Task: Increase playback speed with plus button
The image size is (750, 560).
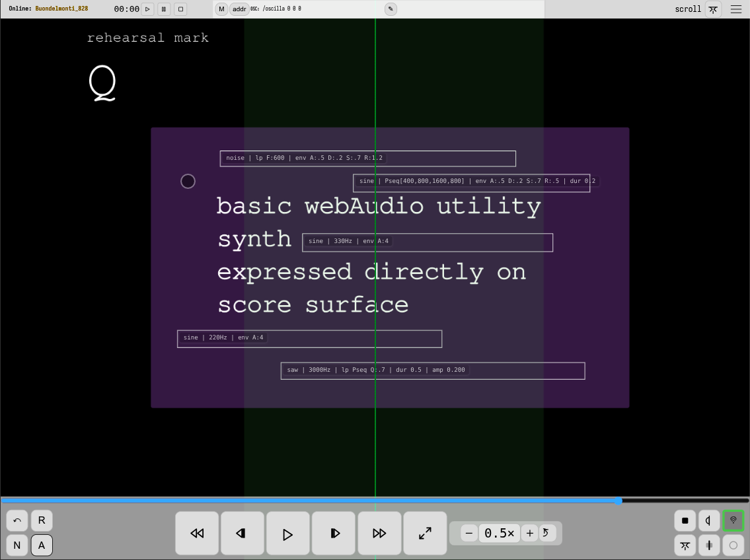Action: pyautogui.click(x=529, y=533)
